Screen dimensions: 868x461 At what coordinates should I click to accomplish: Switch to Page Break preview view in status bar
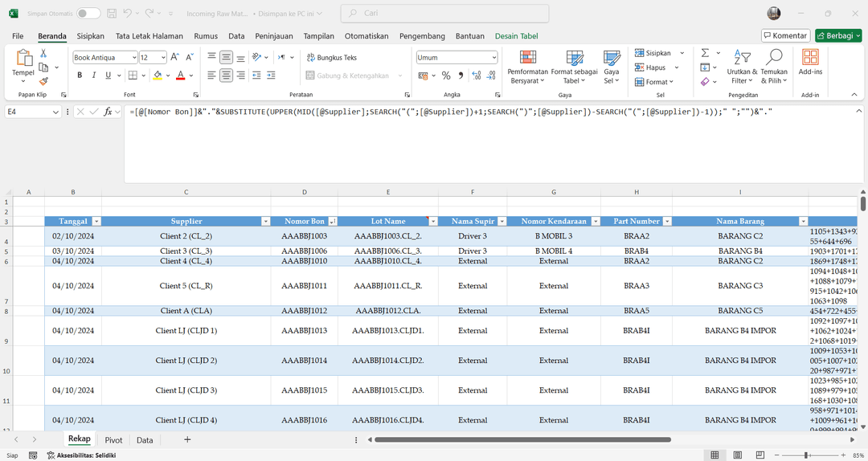760,455
